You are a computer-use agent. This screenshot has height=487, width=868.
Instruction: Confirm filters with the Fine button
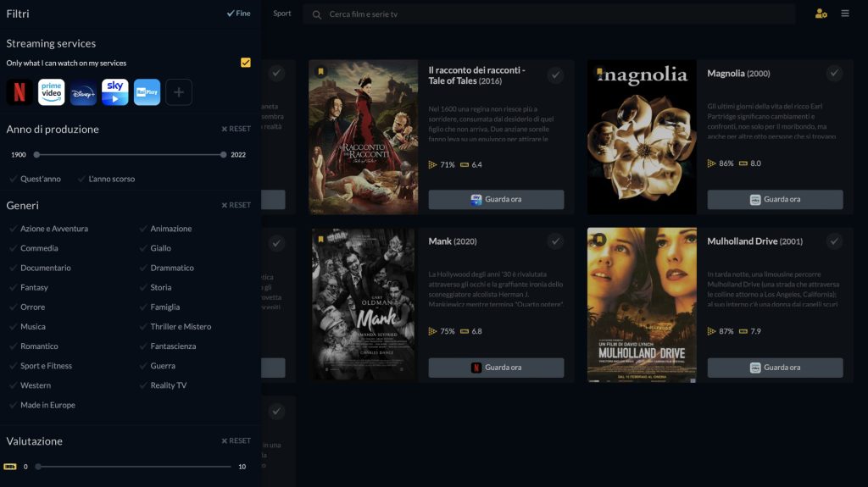(x=238, y=14)
